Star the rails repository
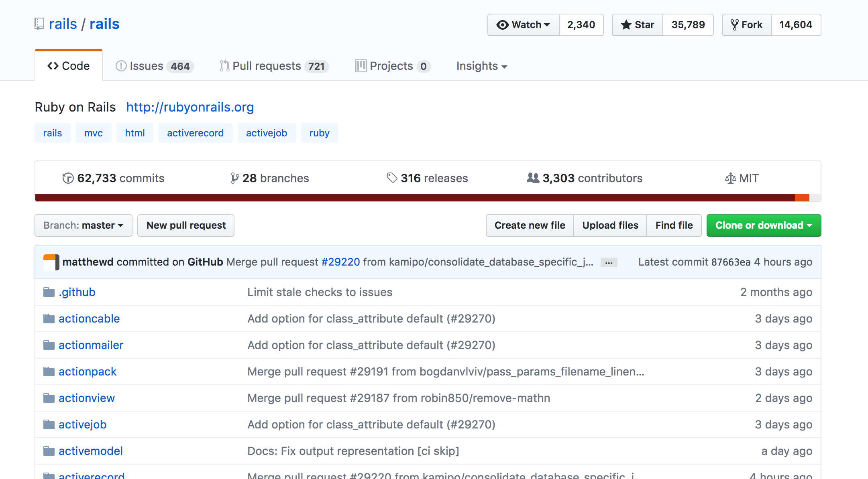 pos(638,25)
